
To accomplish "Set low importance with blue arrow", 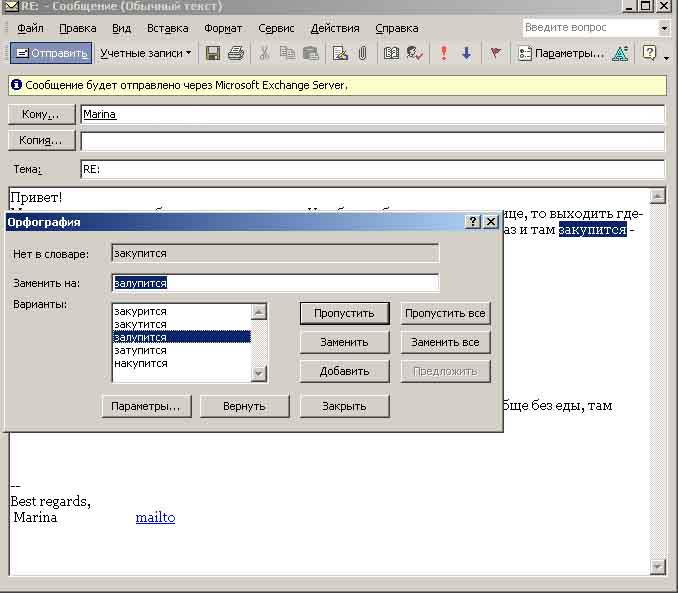I will 466,53.
